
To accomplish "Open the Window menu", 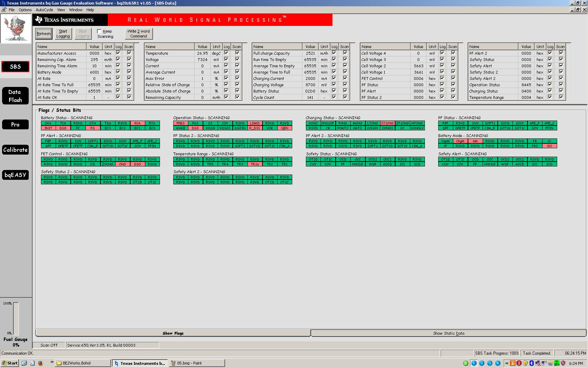I will (x=76, y=10).
